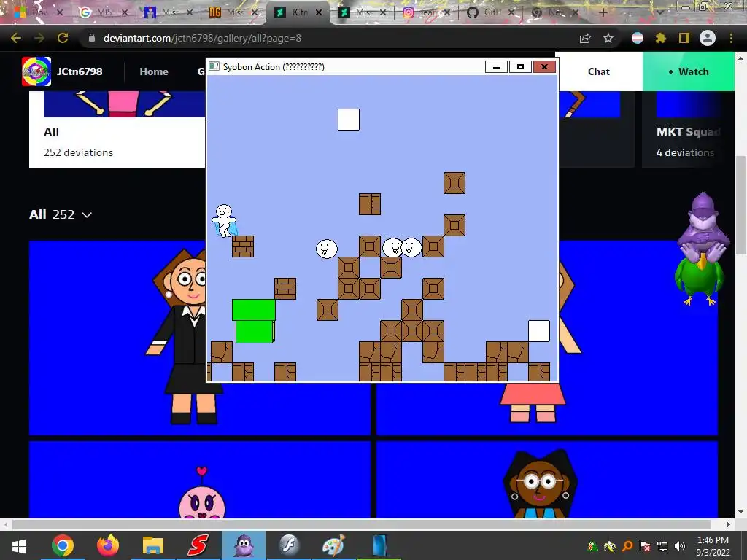The image size is (747, 560).
Task: Reload the DeviantArt page
Action: coord(63,38)
